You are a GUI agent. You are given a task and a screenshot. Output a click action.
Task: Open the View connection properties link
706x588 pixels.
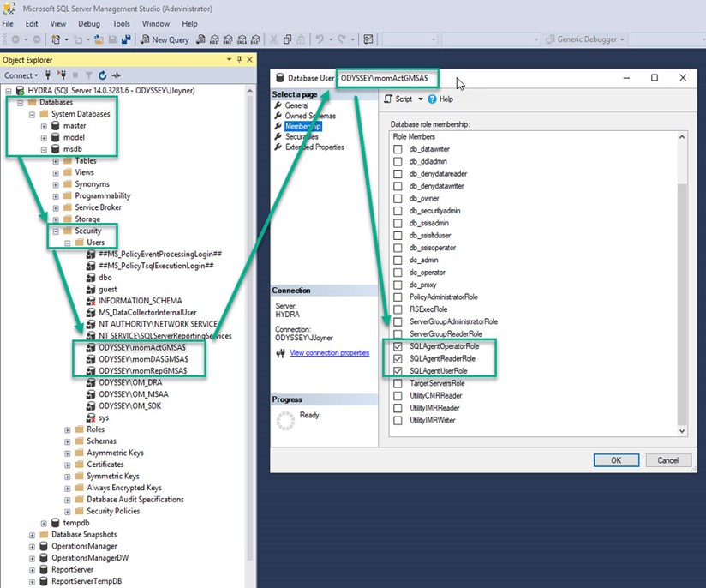point(329,352)
